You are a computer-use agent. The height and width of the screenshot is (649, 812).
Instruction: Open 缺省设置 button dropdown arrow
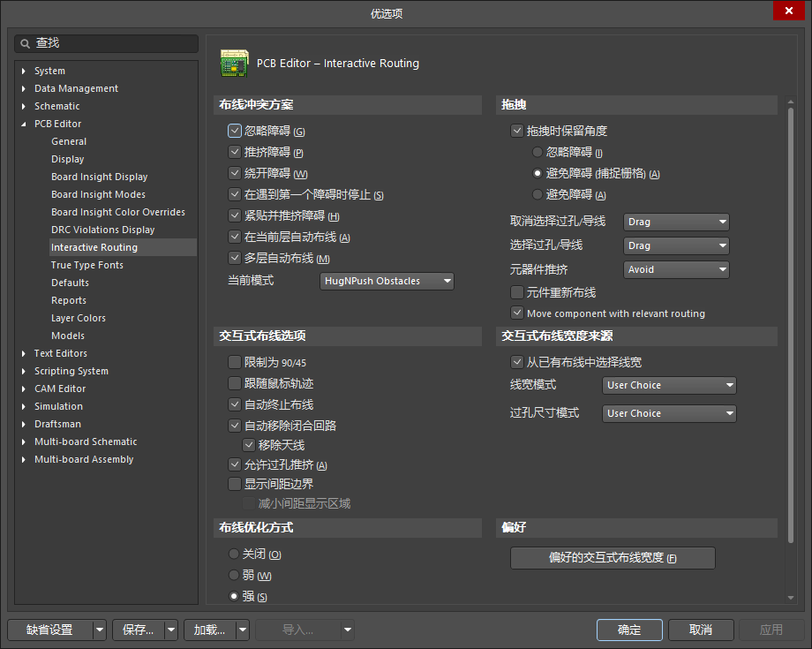pos(100,630)
